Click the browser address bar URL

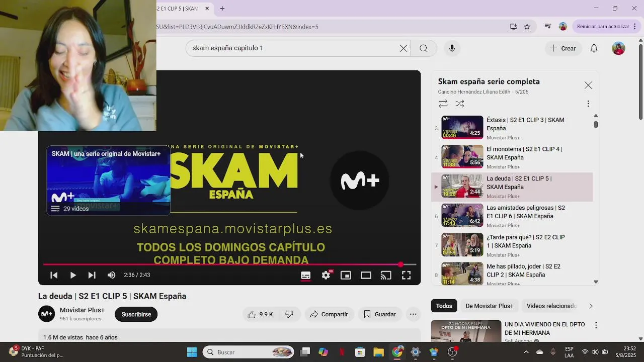[x=237, y=27]
